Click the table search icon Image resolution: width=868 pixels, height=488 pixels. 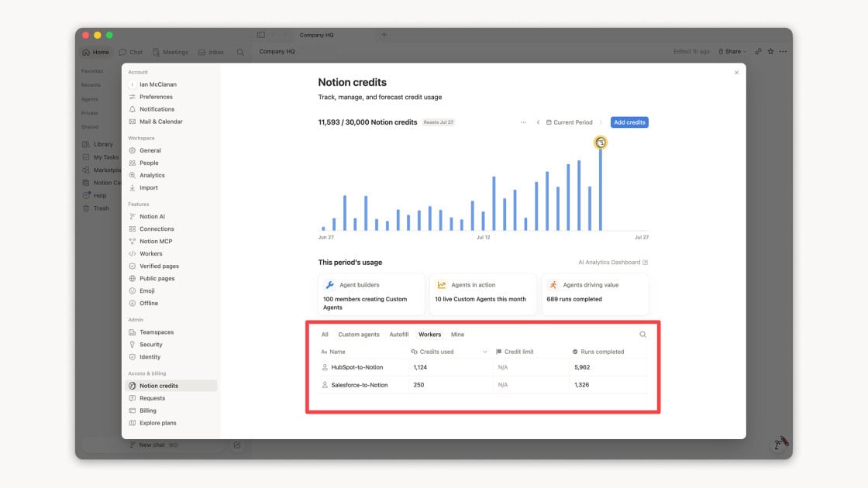pyautogui.click(x=642, y=335)
